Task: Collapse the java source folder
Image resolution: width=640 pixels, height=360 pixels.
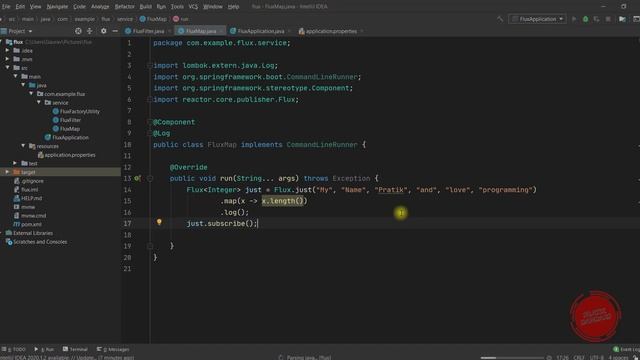Action: [23, 85]
